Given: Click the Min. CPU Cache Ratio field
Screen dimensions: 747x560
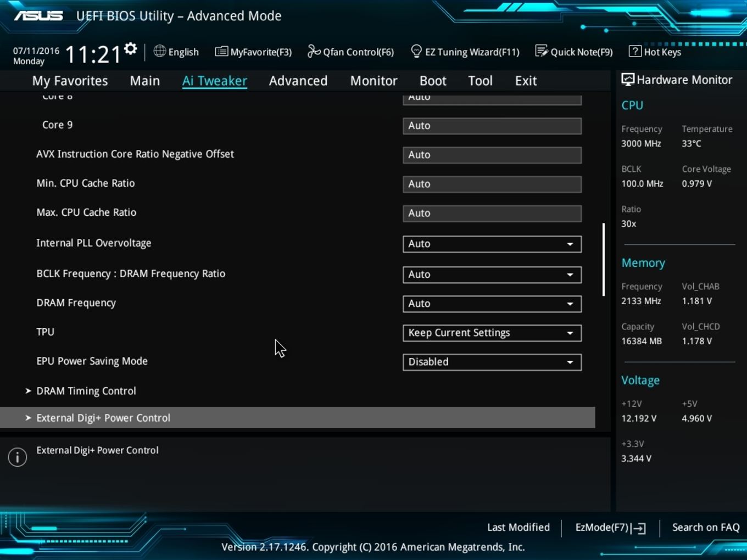Looking at the screenshot, I should (492, 184).
